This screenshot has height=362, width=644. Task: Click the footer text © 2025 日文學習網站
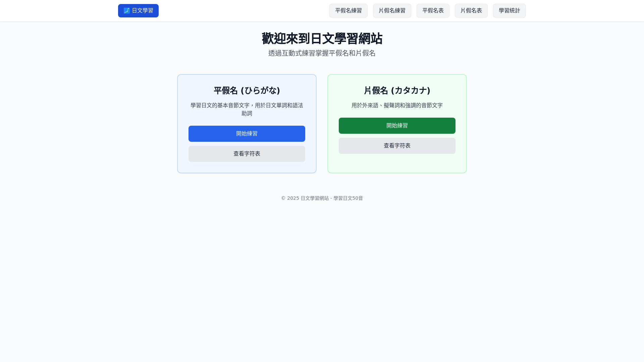pyautogui.click(x=305, y=198)
